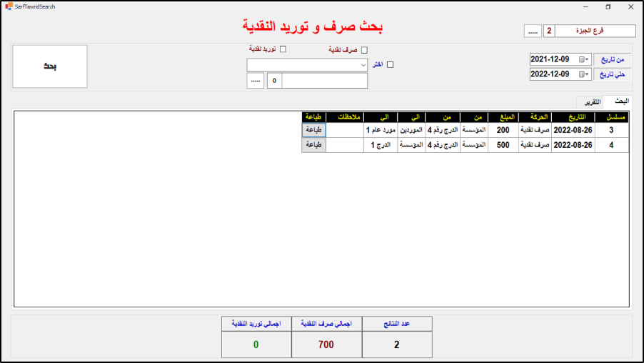The width and height of the screenshot is (644, 363).
Task: Click the browse '.....' button beside the 0 field
Action: pyautogui.click(x=256, y=81)
